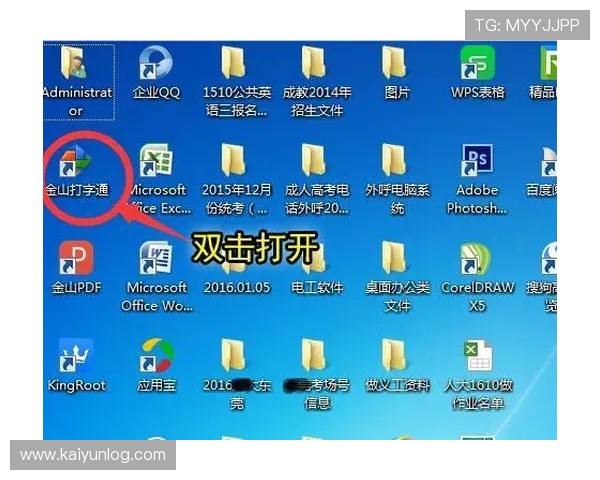Click the 企业QQ label text
Image resolution: width=600 pixels, height=480 pixels.
(156, 92)
